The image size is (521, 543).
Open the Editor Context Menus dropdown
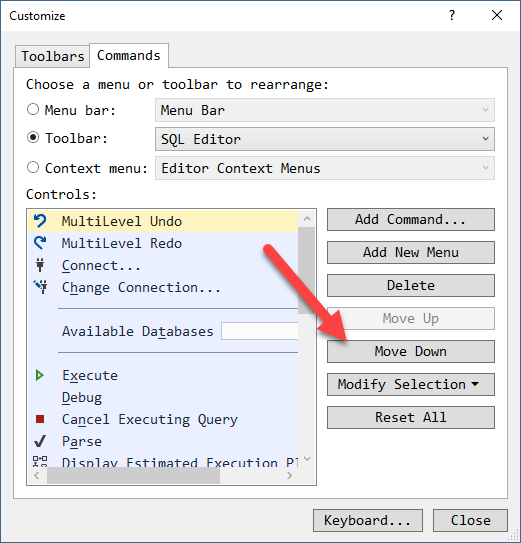point(325,168)
